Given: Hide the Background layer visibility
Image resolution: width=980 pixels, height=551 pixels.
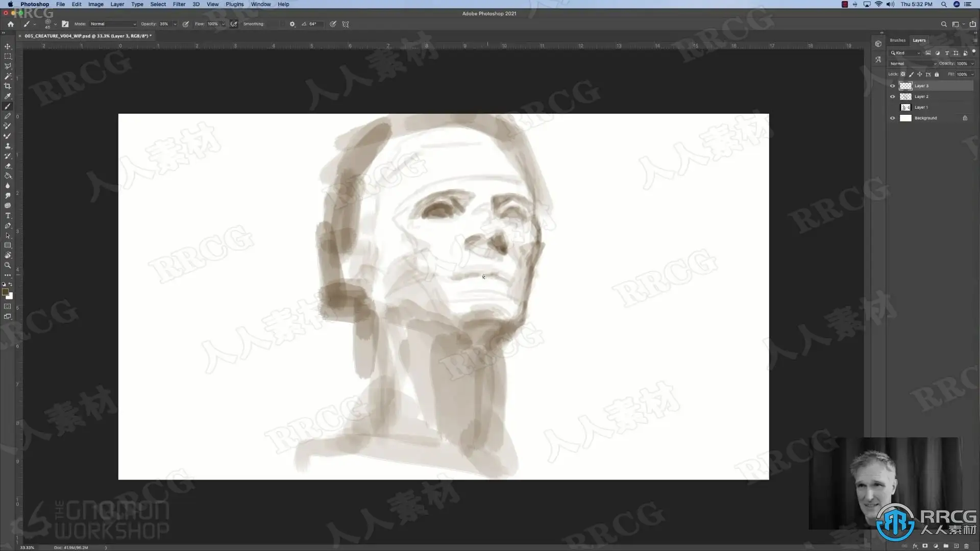Looking at the screenshot, I should pyautogui.click(x=892, y=118).
